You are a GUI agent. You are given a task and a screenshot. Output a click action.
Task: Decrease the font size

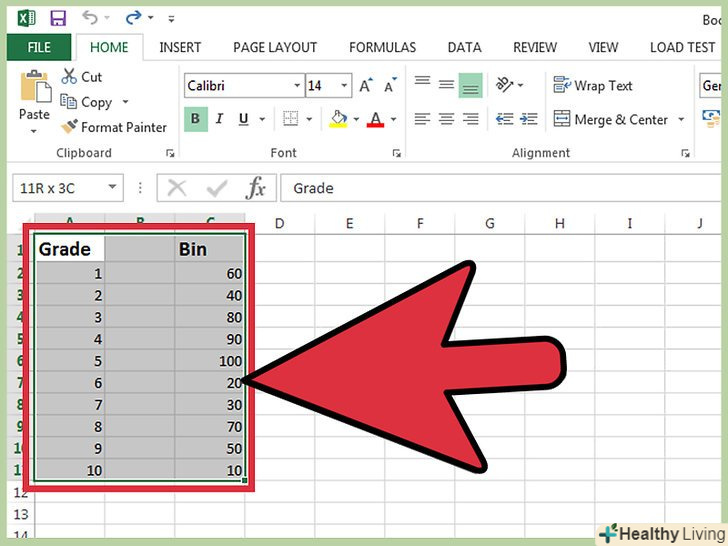click(x=390, y=85)
